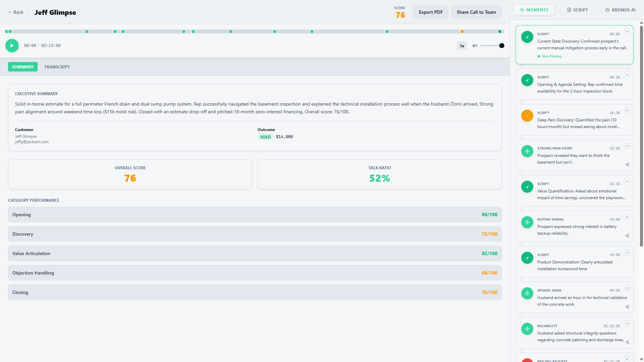Screen dimensions: 644x362
Task: Click lightning icon on Buying Signal moment
Action: (527, 222)
